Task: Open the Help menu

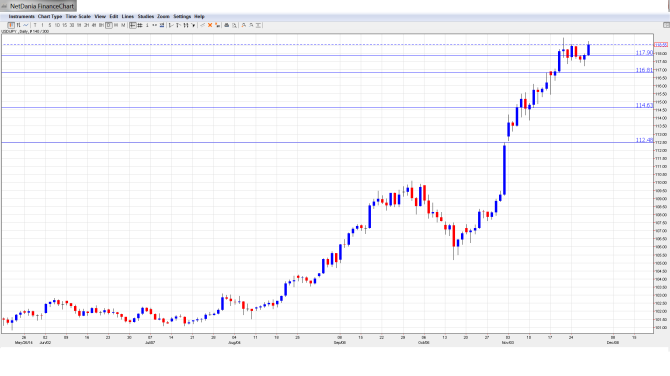Action: (x=199, y=16)
